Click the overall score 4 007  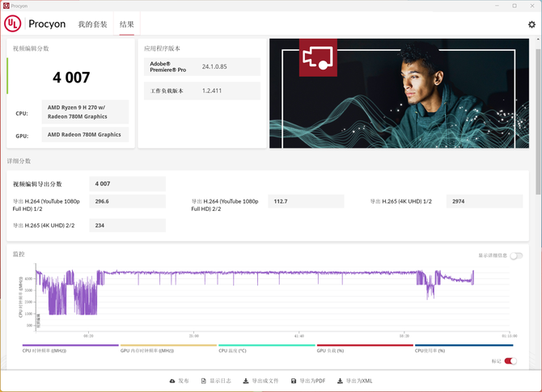tap(71, 78)
